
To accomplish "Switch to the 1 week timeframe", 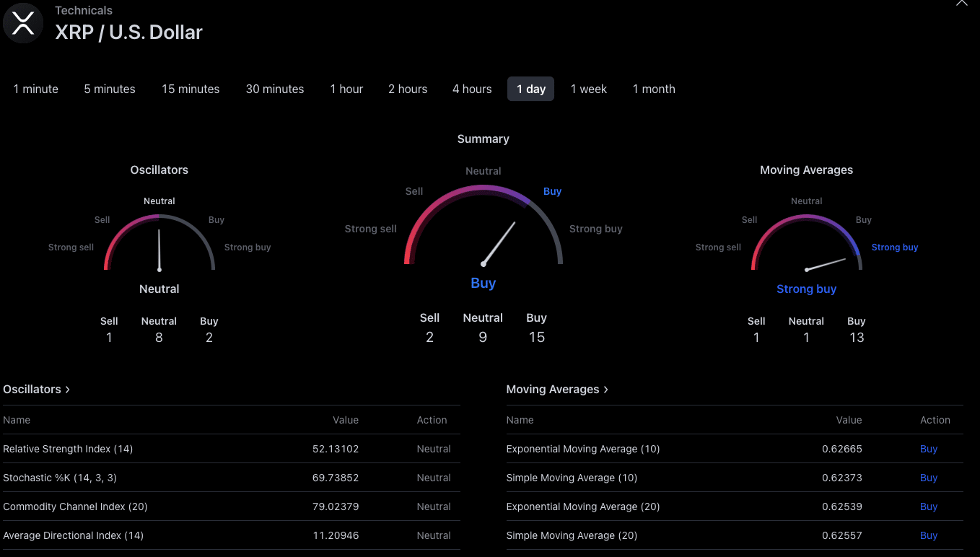I will click(589, 89).
